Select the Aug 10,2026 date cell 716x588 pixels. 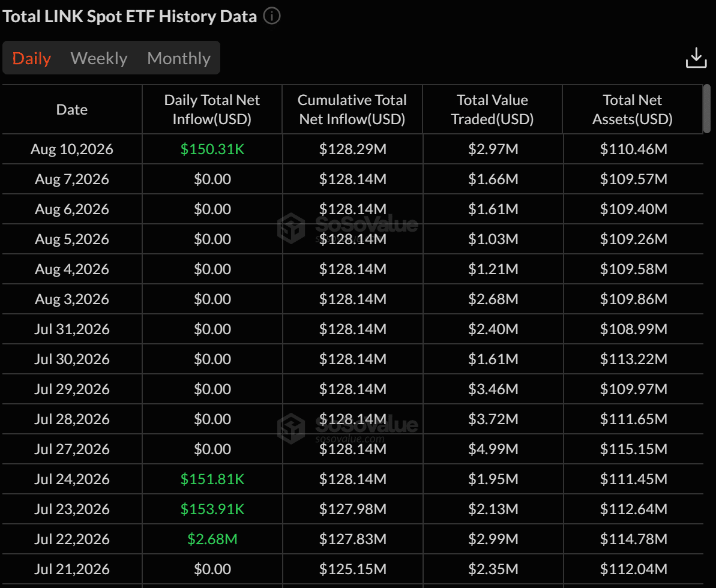[72, 149]
